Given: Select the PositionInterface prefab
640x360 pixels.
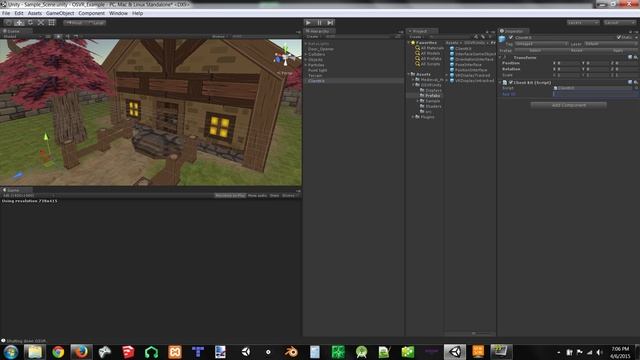Looking at the screenshot, I should point(469,70).
